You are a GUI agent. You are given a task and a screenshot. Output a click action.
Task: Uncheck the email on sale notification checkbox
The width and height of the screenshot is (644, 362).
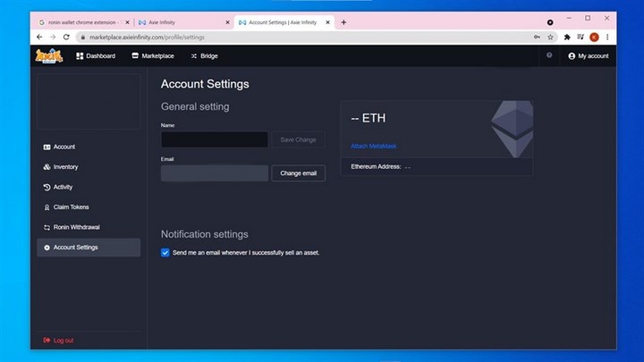pos(165,253)
